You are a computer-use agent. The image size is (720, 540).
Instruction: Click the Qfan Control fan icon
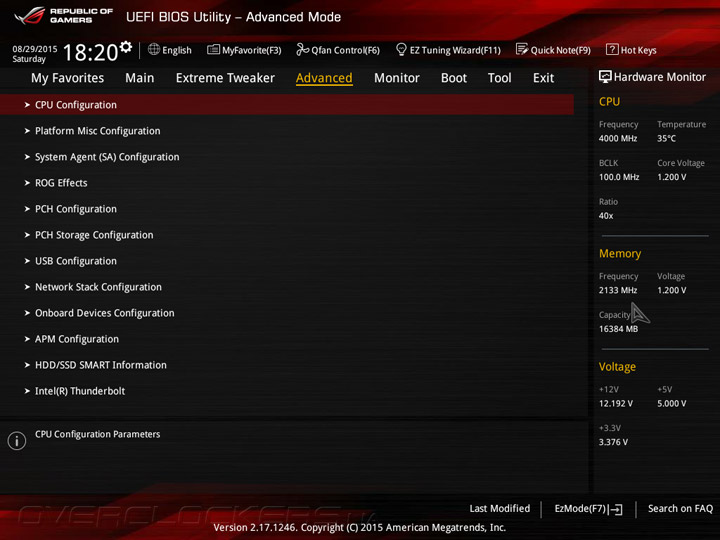click(x=302, y=50)
